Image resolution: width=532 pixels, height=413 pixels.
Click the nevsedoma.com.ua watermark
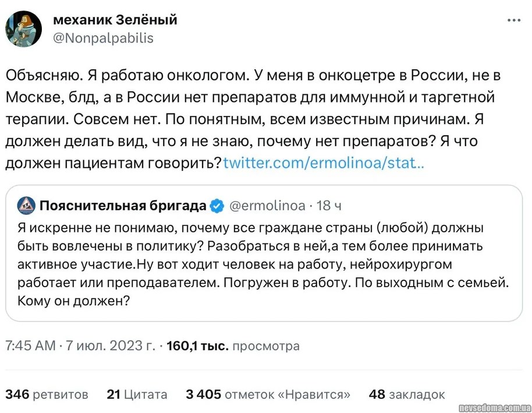click(x=495, y=406)
